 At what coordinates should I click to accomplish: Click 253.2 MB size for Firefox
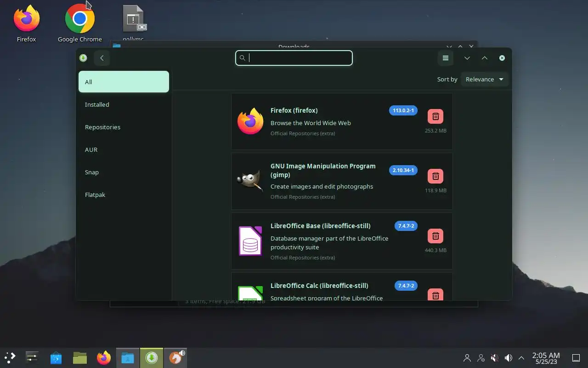pos(435,131)
